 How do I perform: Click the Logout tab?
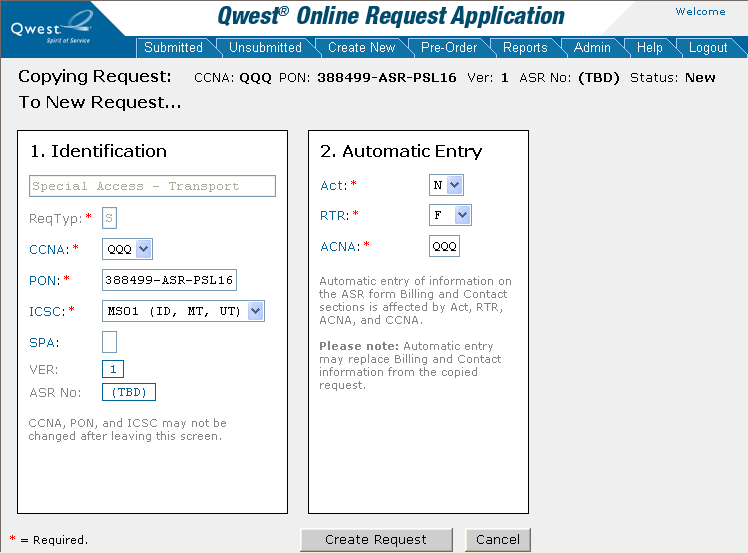pos(708,47)
